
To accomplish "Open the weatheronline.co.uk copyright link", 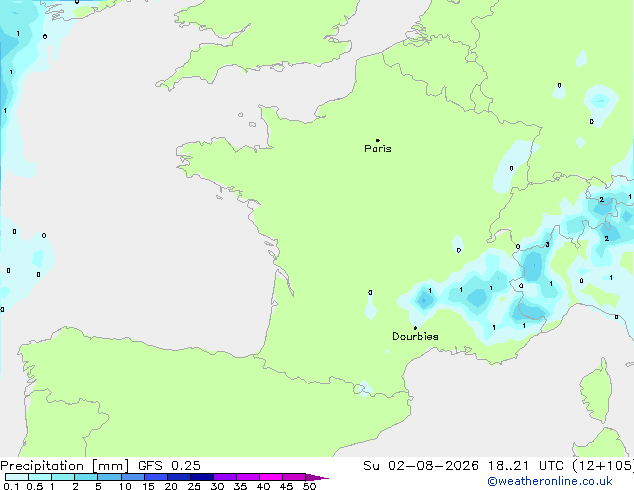I will tap(550, 481).
